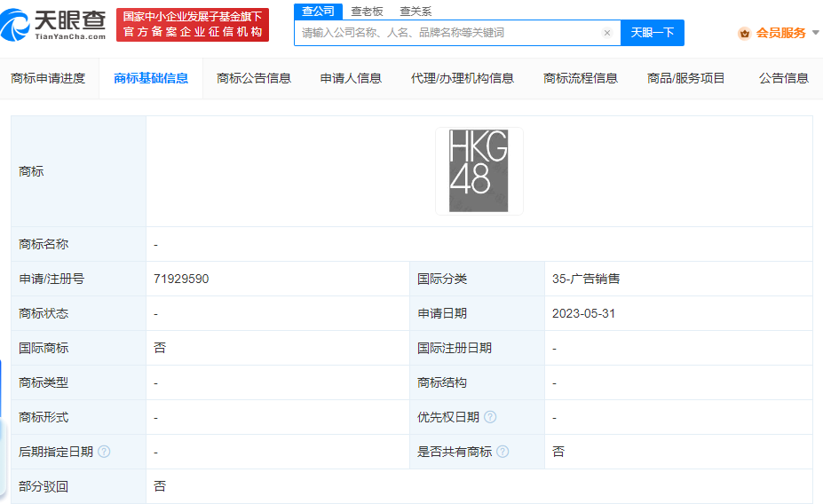Click the 会员服务 crown icon
Screen dimensions: 823x504
[x=744, y=34]
